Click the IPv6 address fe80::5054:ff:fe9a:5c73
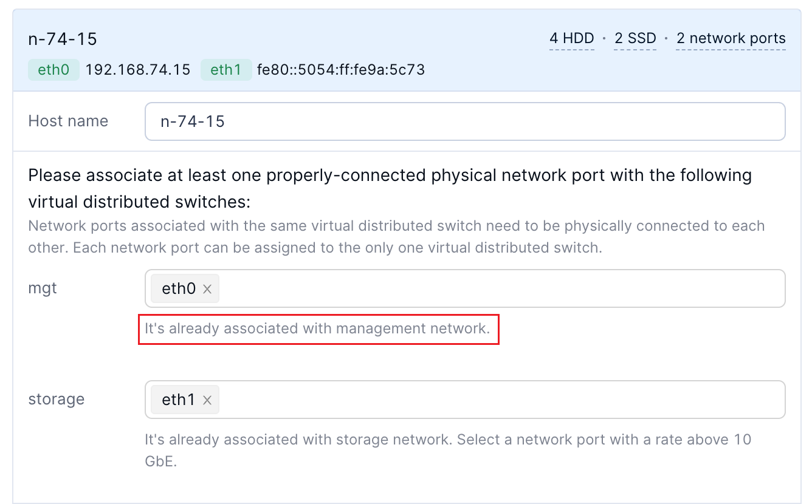Viewport: 812px width, 504px height. coord(340,70)
